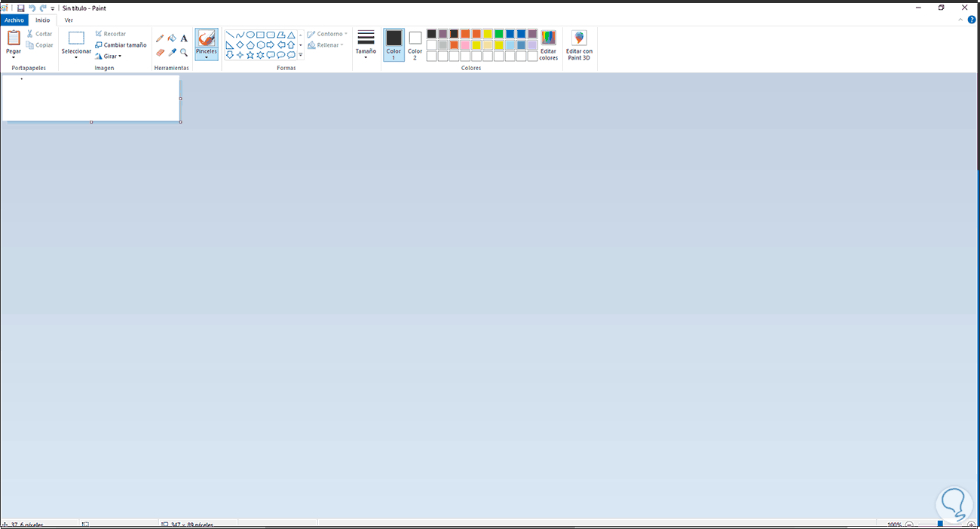980x529 pixels.
Task: Open the Archivo menu
Action: [x=14, y=20]
